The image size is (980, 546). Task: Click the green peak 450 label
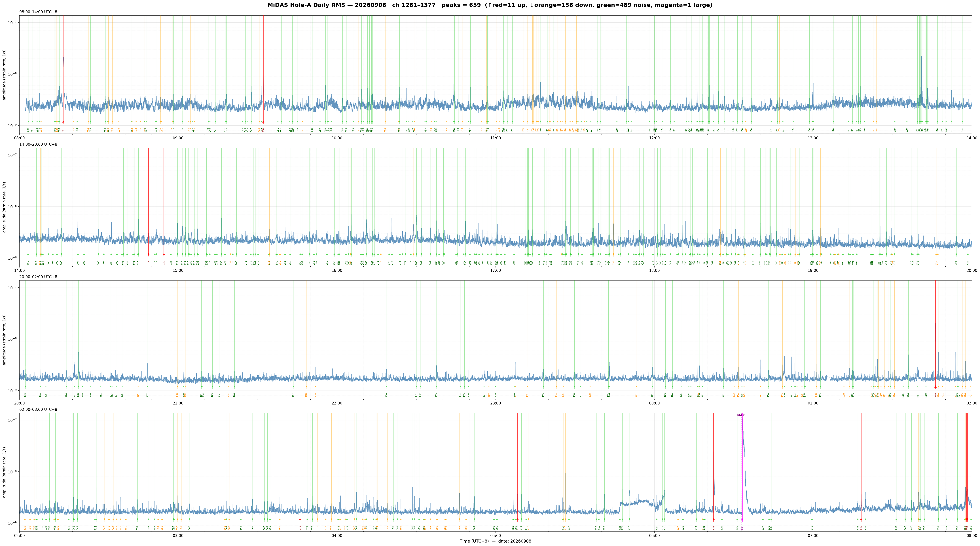tap(387, 395)
